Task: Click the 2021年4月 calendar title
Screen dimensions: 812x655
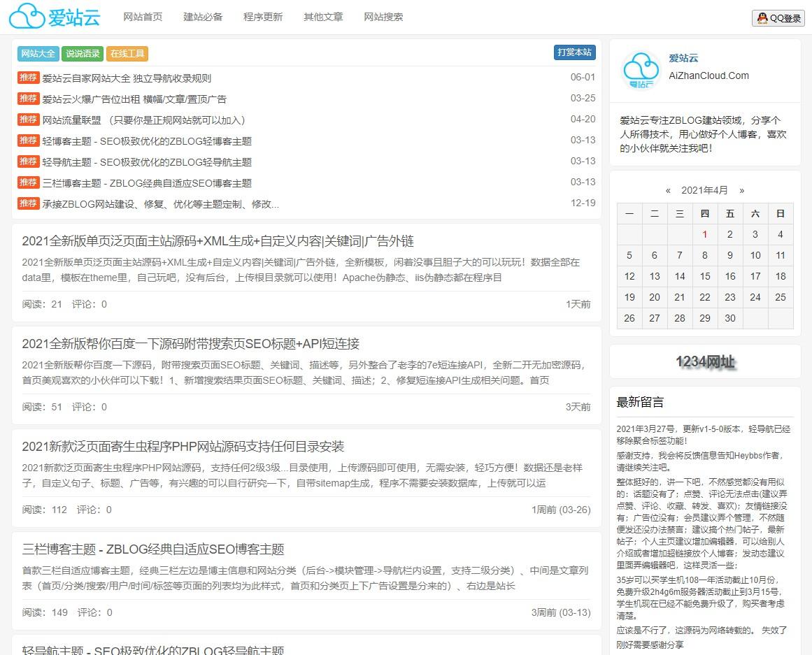Action: coord(704,190)
